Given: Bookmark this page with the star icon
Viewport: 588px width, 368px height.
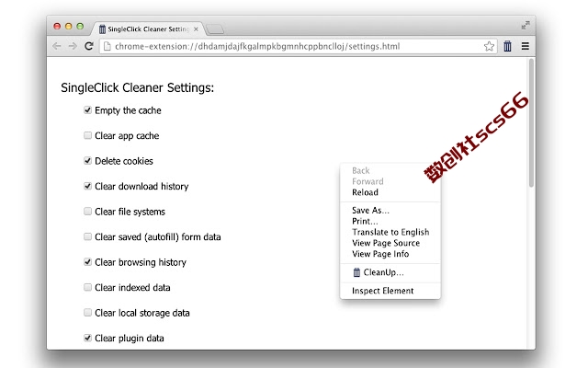Looking at the screenshot, I should (489, 46).
